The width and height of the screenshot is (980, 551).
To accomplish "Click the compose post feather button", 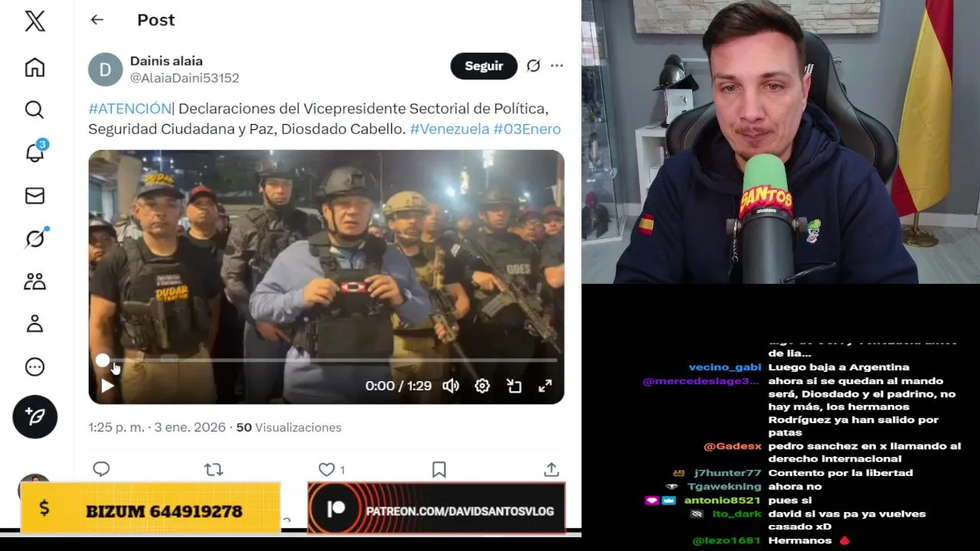I will coord(34,416).
